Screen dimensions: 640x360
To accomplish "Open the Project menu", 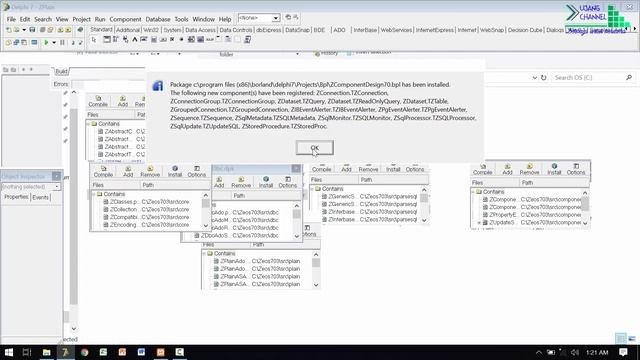I will coord(81,19).
